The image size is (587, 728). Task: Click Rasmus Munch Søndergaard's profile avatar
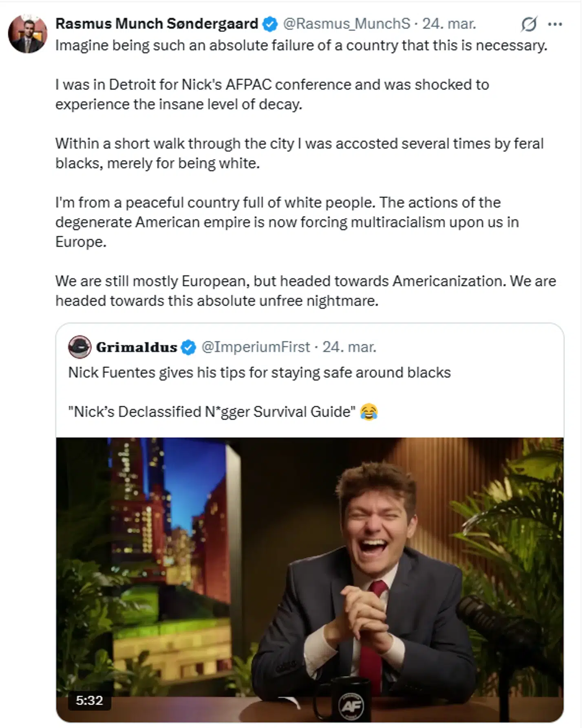[x=27, y=33]
